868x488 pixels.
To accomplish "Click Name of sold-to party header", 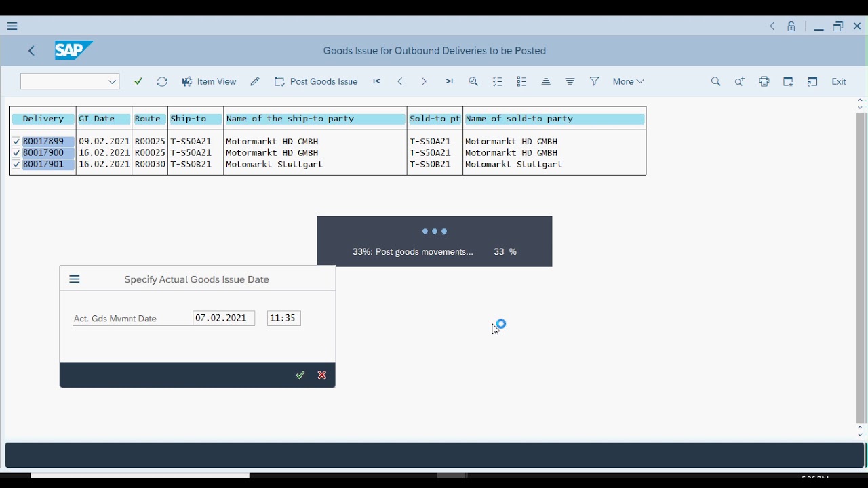I will click(x=555, y=119).
